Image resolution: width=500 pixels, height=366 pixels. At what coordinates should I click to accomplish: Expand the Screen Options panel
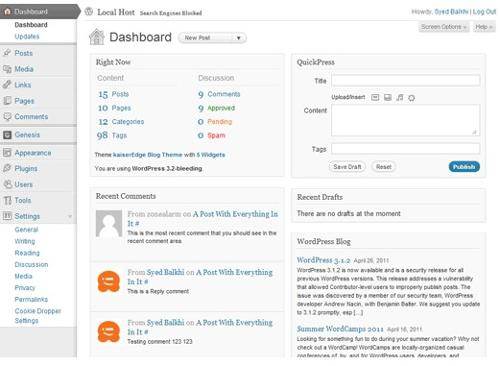(x=443, y=27)
